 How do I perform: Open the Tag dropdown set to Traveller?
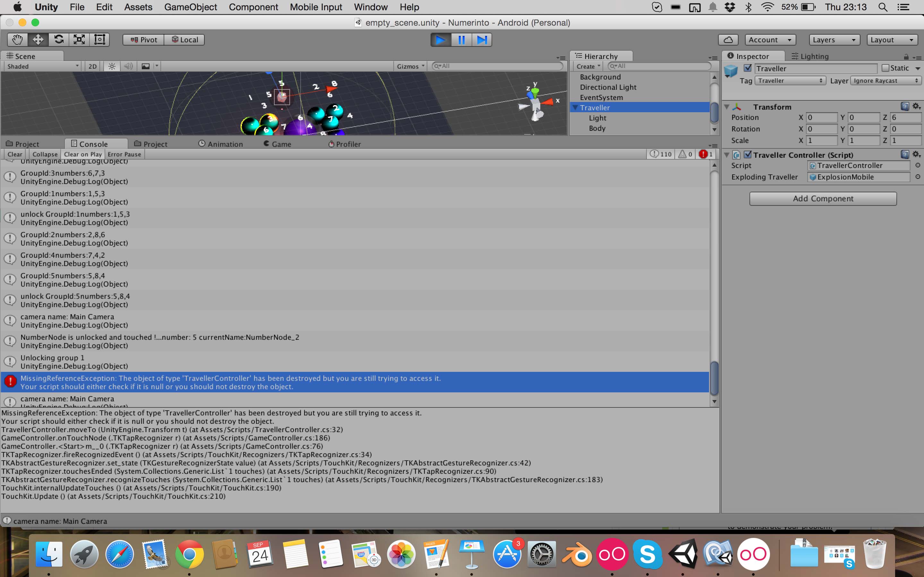pyautogui.click(x=790, y=80)
